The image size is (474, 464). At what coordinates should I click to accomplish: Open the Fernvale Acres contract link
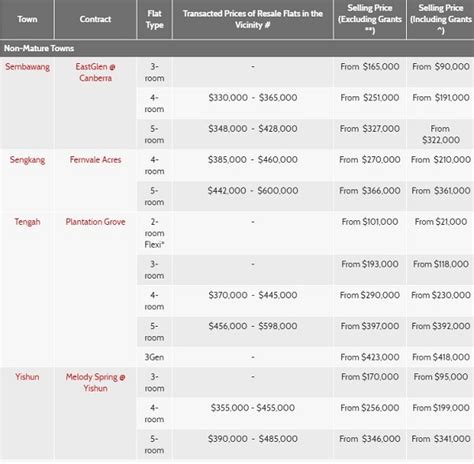pos(95,160)
